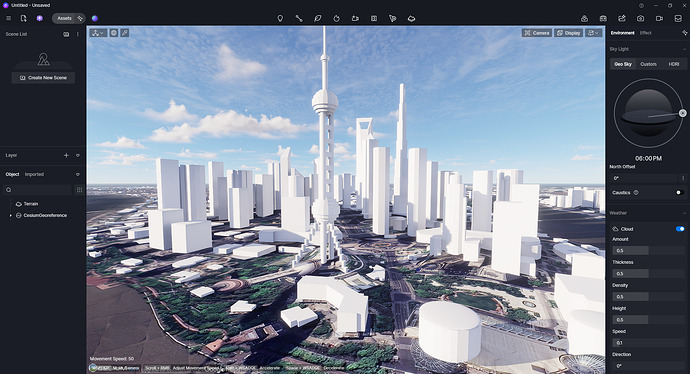Click the cloud upload icon
The image size is (690, 374).
tap(584, 18)
